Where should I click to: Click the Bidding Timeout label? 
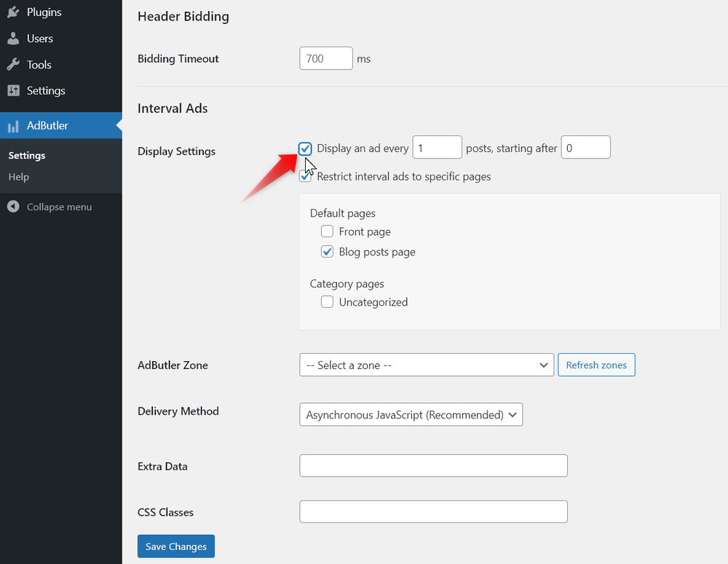(178, 59)
